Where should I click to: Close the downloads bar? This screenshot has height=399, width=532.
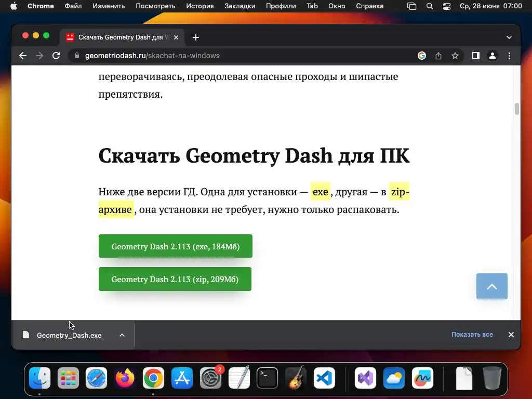click(511, 335)
